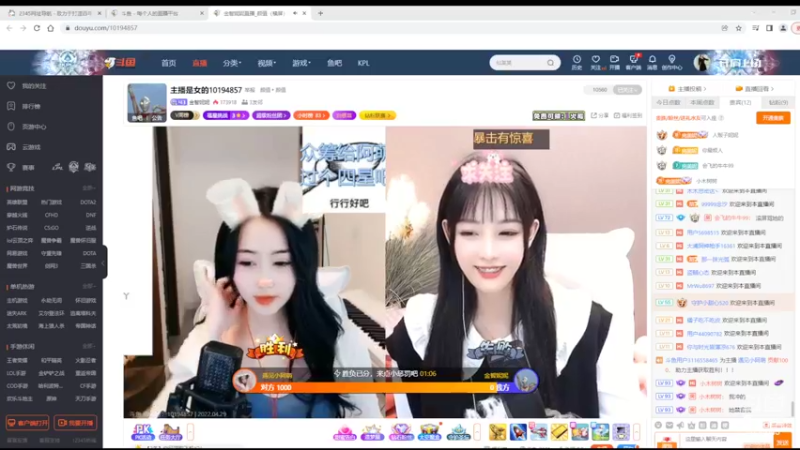This screenshot has height=450, width=800.
Task: Send the airplane gift below the video
Action: point(538,432)
